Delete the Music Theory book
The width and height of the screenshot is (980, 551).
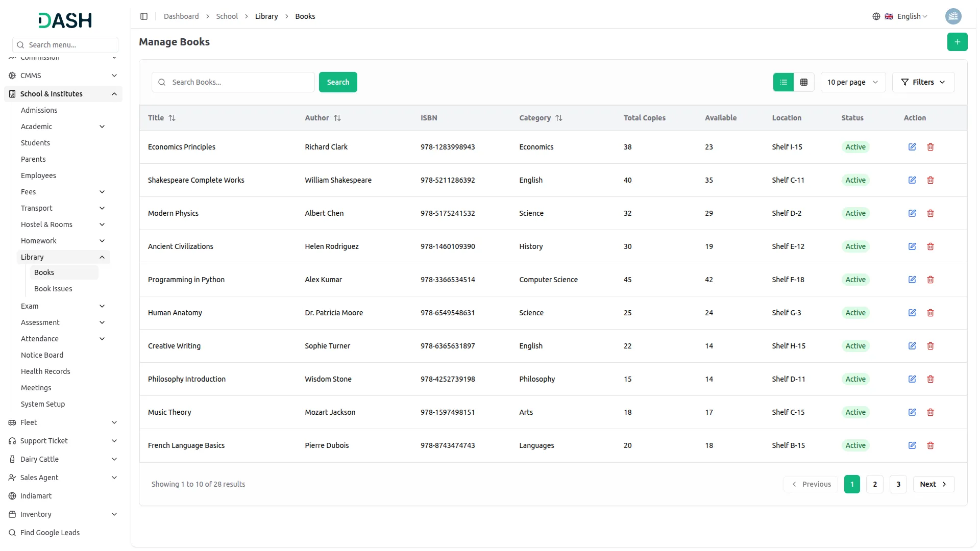tap(930, 412)
